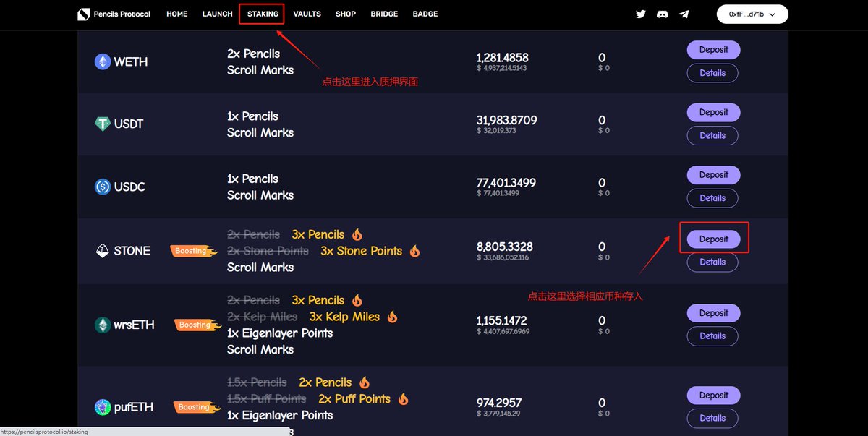Screen dimensions: 868x436
Task: Click the 2x Puff Points reward text
Action: coord(354,398)
